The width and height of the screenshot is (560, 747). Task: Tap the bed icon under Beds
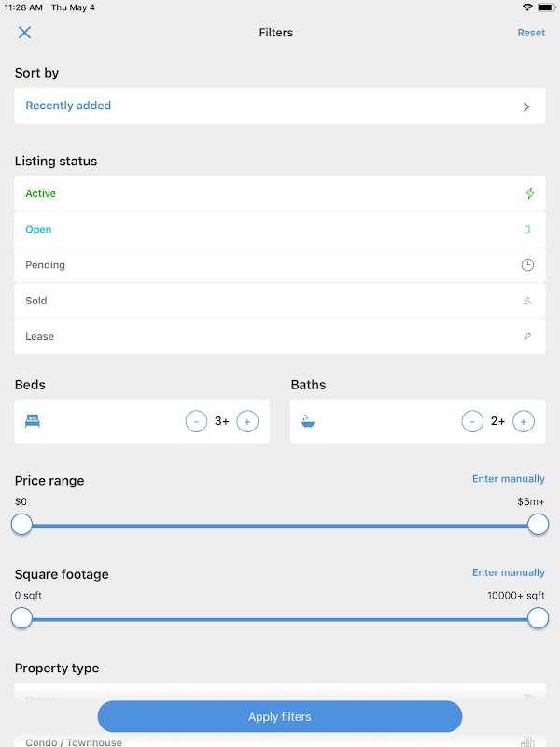pyautogui.click(x=33, y=421)
